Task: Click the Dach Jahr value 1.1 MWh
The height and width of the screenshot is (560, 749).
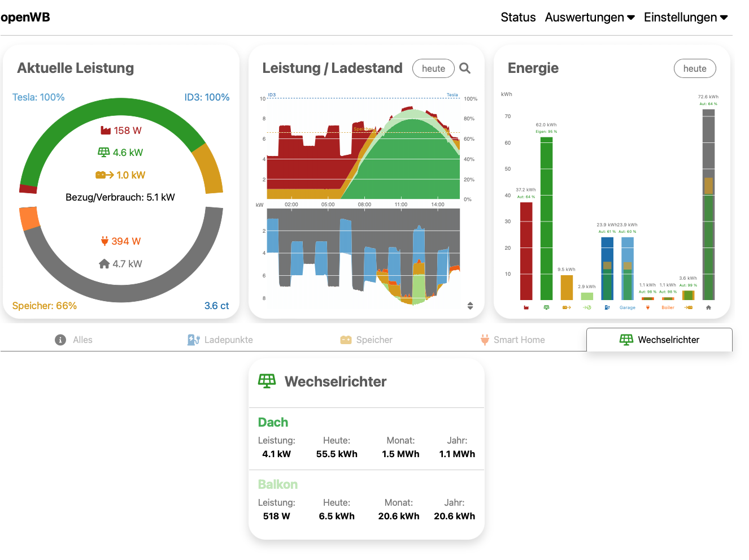Action: (x=457, y=454)
